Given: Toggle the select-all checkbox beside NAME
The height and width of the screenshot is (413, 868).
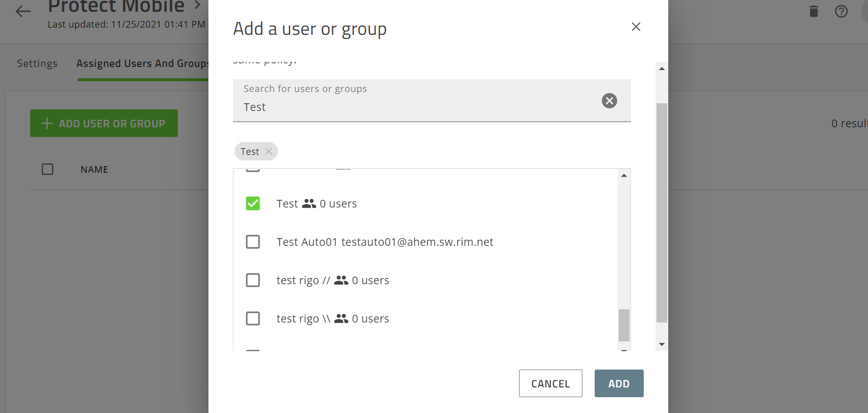Looking at the screenshot, I should click(x=48, y=169).
